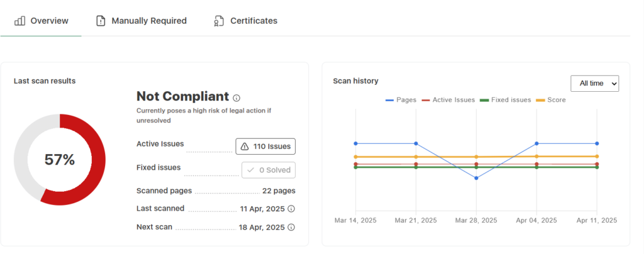Open the All time range dropdown

pos(594,83)
